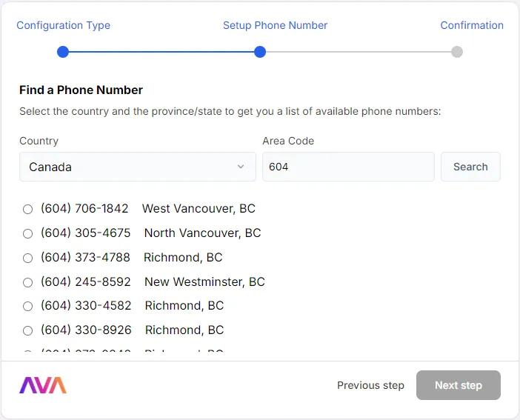Focus the Area Code field containing 604

point(348,167)
